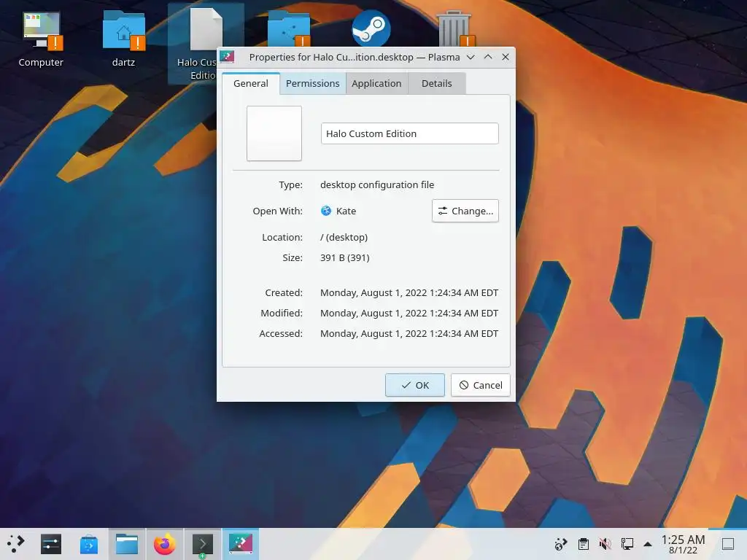Switch to the General tab
The width and height of the screenshot is (747, 560).
tap(251, 83)
